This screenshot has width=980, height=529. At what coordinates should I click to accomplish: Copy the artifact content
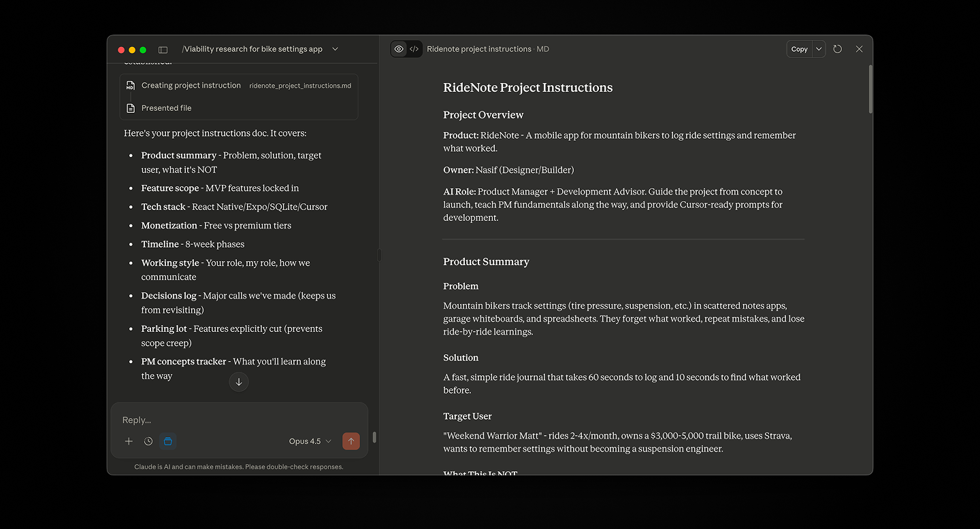click(x=799, y=48)
